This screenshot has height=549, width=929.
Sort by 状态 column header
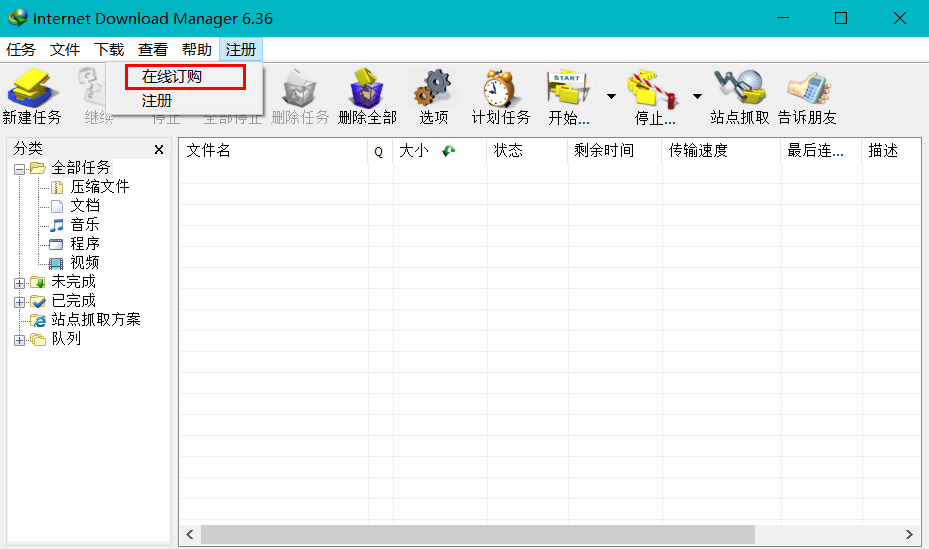527,150
